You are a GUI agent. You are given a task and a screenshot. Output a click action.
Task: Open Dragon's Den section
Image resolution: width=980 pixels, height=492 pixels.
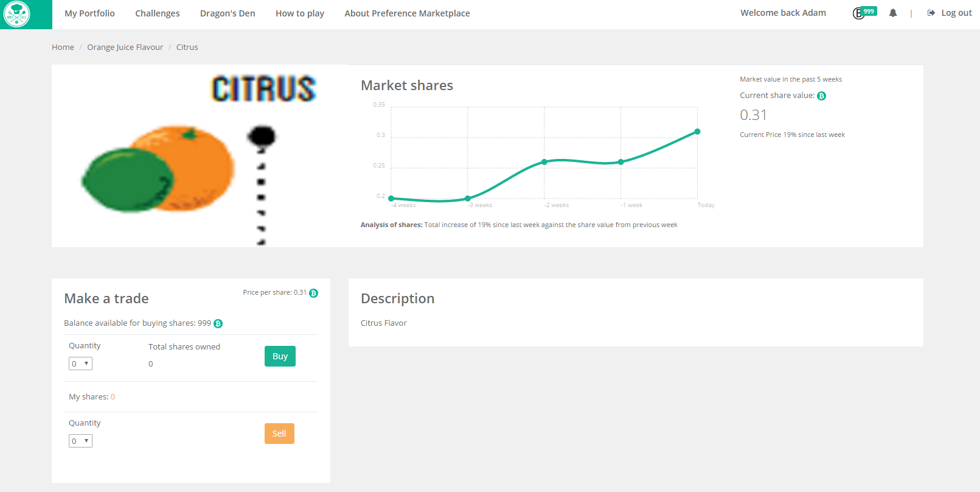228,13
